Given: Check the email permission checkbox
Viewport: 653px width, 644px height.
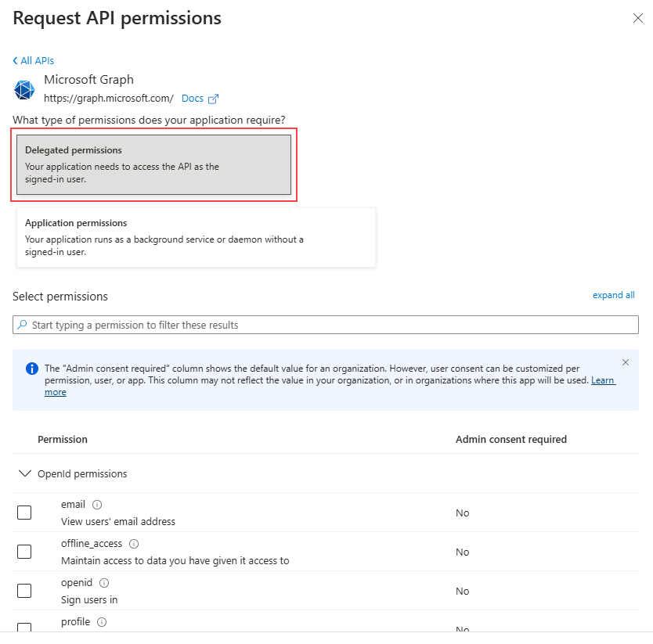Looking at the screenshot, I should (x=24, y=513).
